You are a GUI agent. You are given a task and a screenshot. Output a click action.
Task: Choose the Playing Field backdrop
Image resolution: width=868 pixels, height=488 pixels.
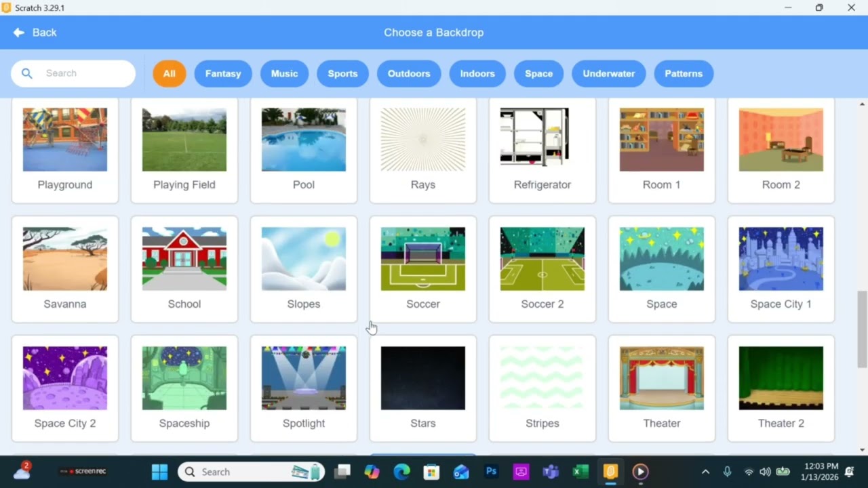tap(184, 150)
